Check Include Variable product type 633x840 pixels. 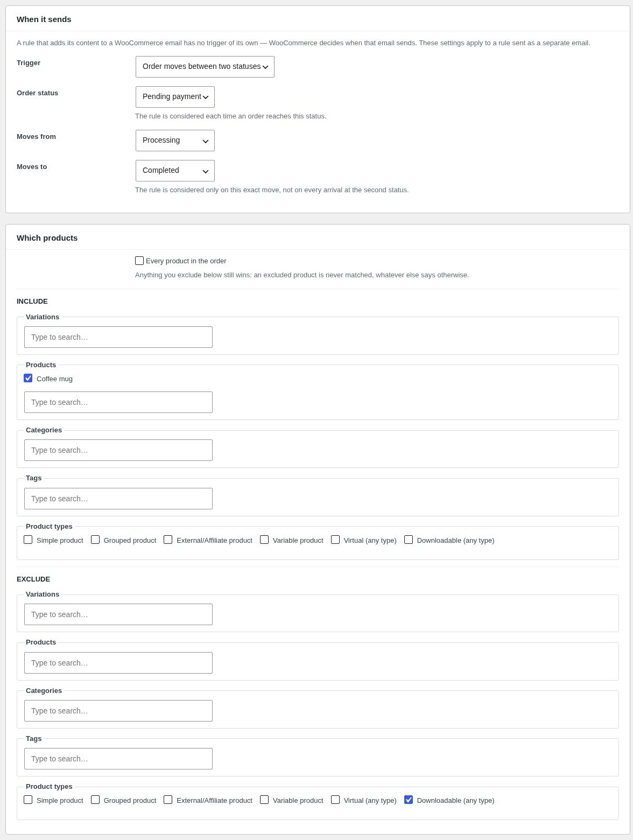pyautogui.click(x=264, y=540)
